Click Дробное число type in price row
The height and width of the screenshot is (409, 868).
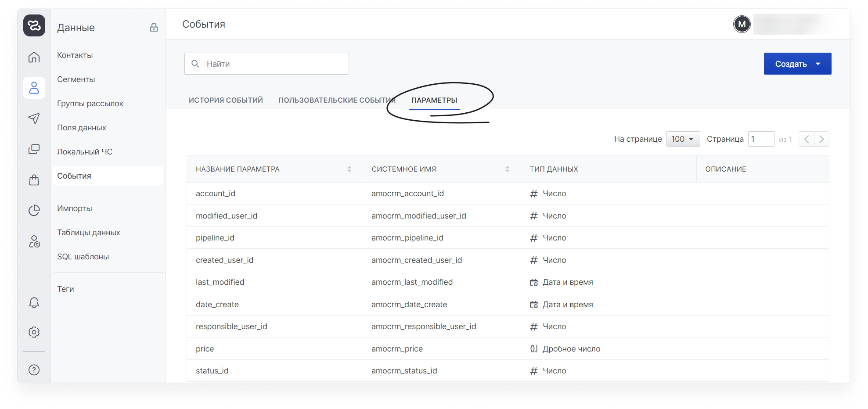coord(571,349)
